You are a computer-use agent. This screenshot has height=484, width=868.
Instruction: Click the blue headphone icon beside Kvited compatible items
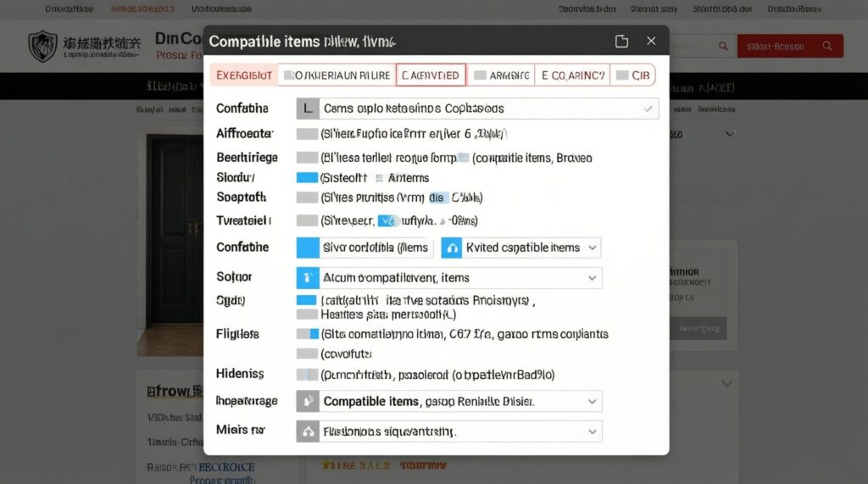coord(452,248)
